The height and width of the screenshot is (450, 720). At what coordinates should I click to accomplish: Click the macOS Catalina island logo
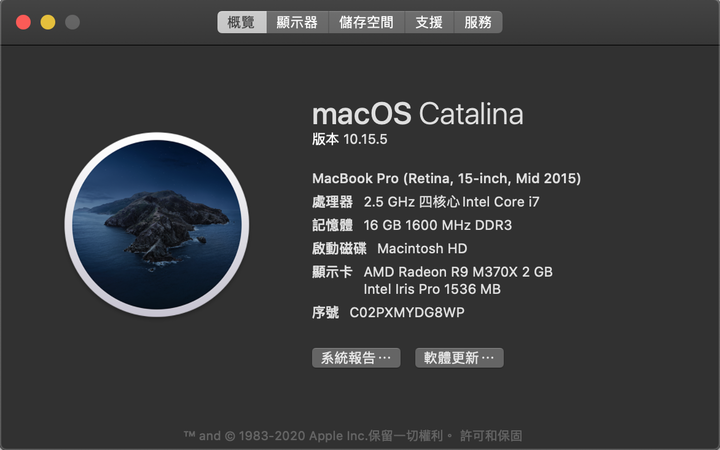click(x=157, y=225)
